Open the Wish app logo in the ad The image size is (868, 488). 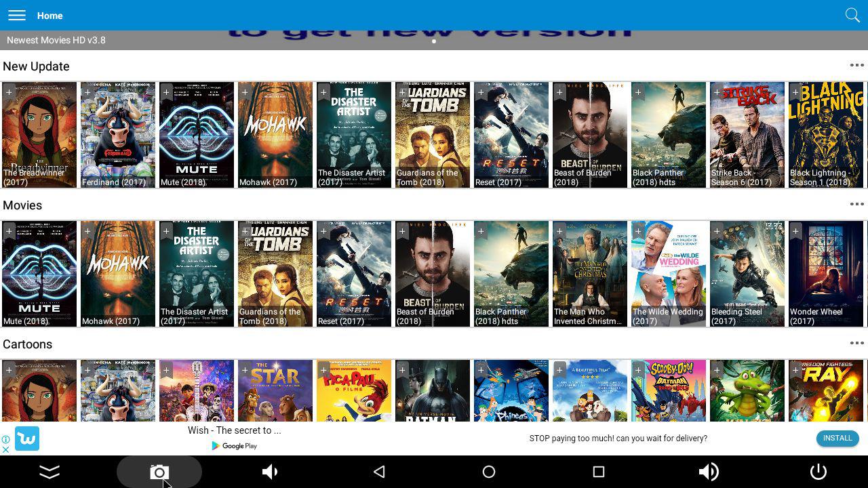pyautogui.click(x=27, y=439)
